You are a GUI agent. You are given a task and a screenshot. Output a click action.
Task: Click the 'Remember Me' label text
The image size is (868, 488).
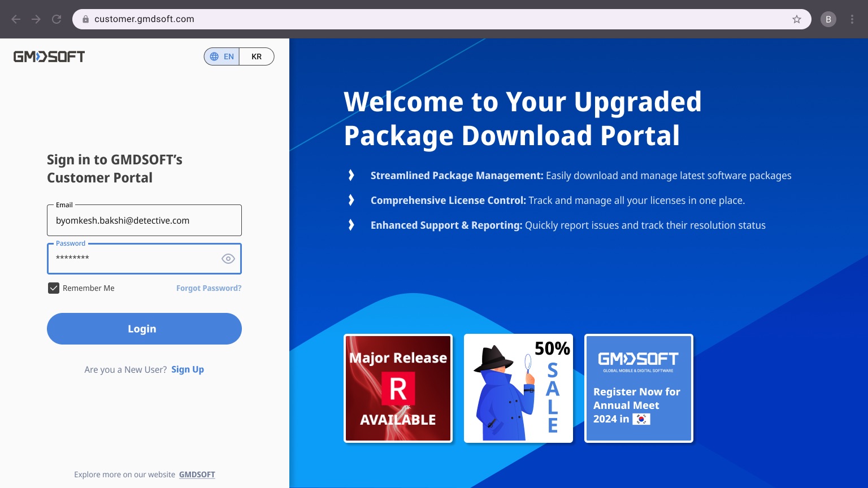(89, 288)
